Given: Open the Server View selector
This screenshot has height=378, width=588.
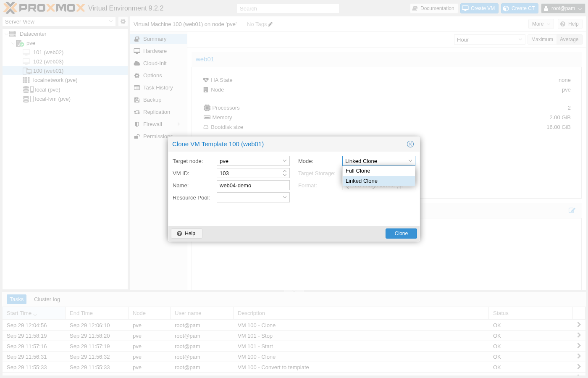Looking at the screenshot, I should pyautogui.click(x=59, y=21).
